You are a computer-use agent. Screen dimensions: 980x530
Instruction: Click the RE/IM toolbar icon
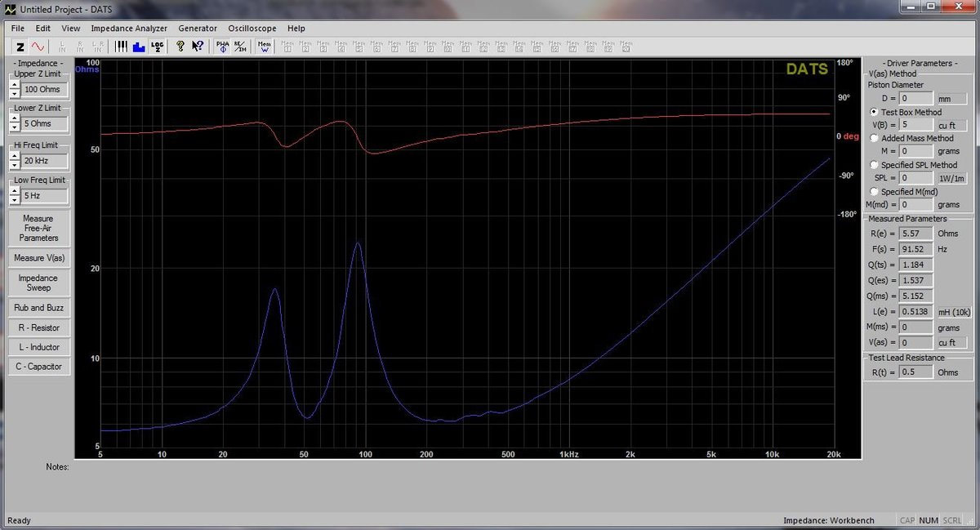coord(239,47)
